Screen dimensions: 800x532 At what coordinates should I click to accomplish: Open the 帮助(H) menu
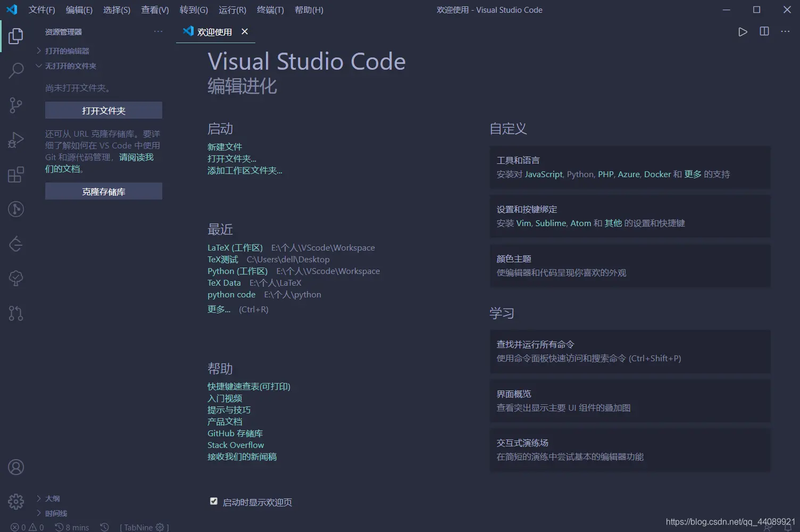pos(309,10)
